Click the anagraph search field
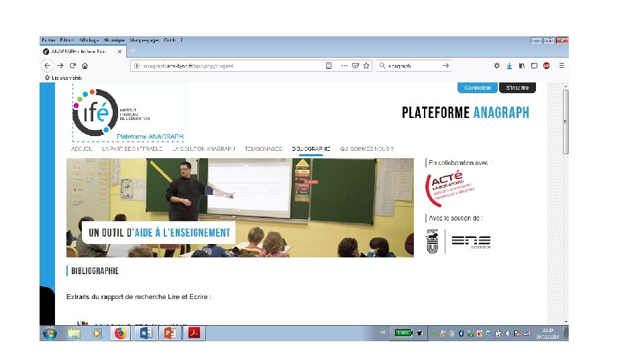This screenshot has width=644, height=362. (x=413, y=66)
